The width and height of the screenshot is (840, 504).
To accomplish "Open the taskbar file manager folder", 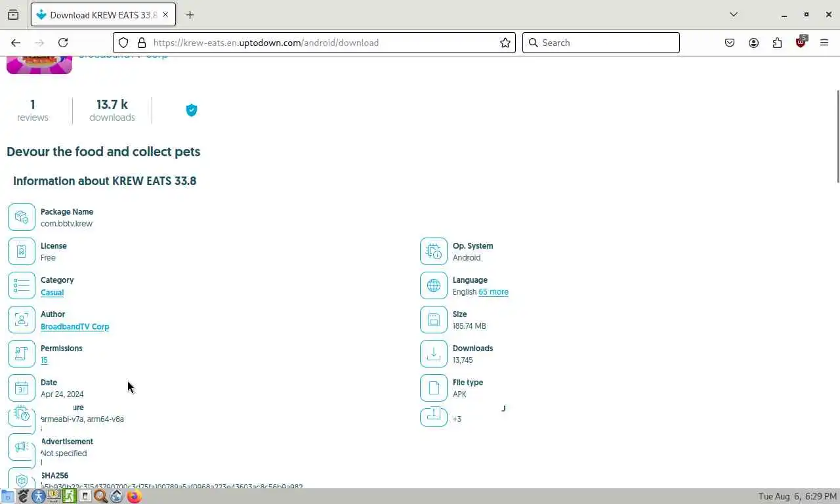I will click(7, 497).
